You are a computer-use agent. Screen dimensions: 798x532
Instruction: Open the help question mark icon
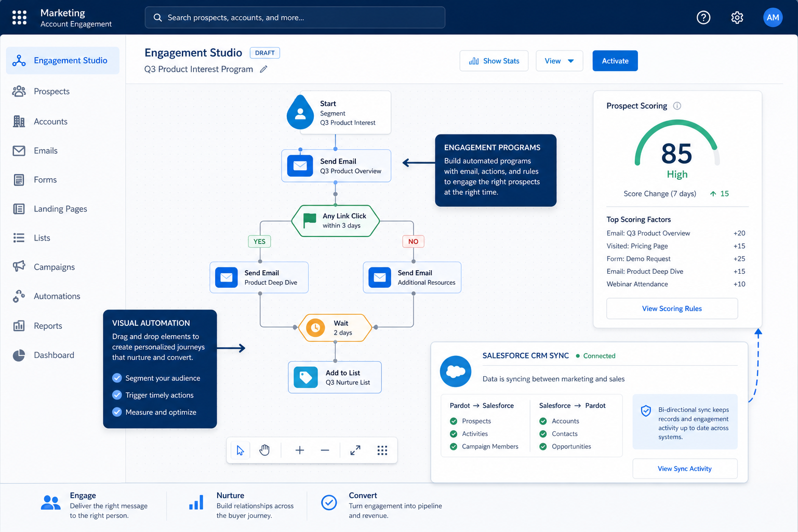(x=703, y=18)
